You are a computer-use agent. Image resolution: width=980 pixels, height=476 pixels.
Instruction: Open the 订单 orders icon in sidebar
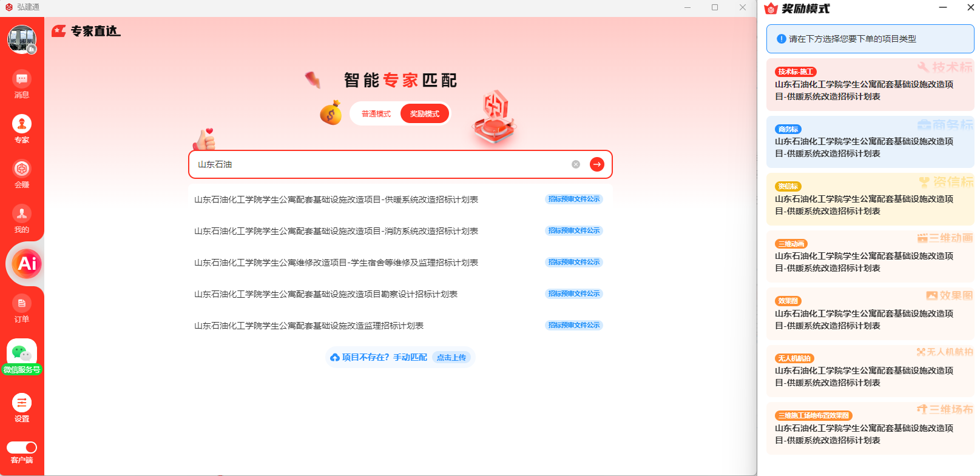(x=22, y=309)
